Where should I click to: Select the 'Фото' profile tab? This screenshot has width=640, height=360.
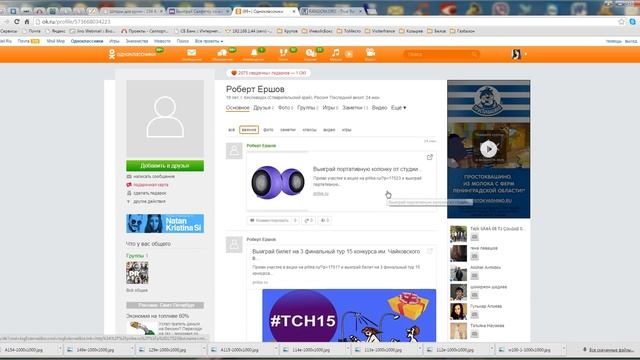click(x=285, y=108)
